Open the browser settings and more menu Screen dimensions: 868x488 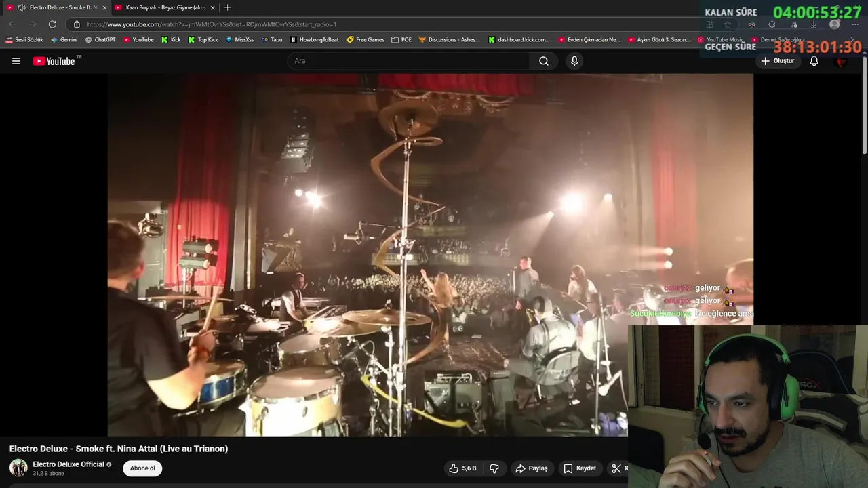pyautogui.click(x=854, y=24)
